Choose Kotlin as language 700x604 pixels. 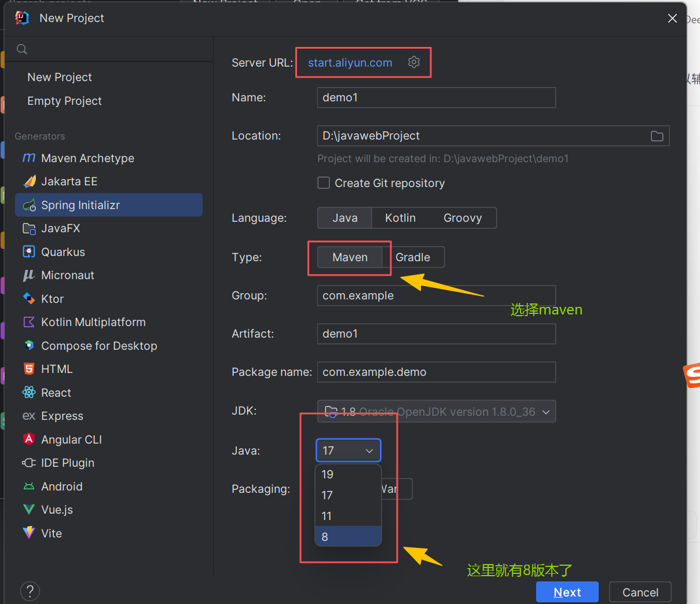400,218
